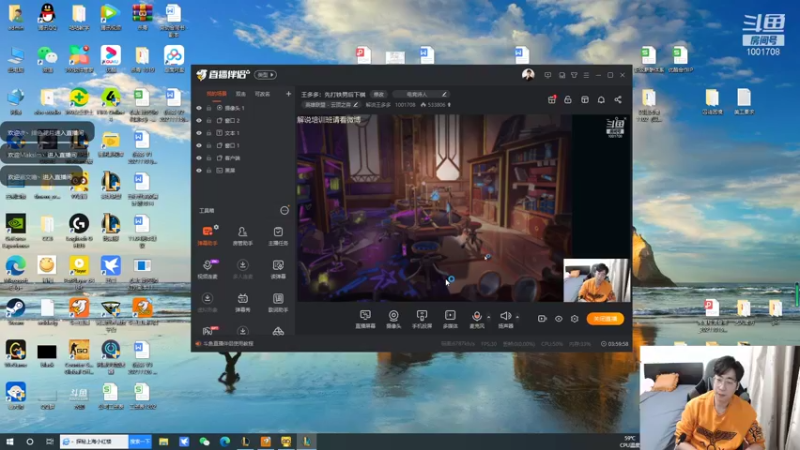Open the Windows Start button
800x450 pixels.
10,442
